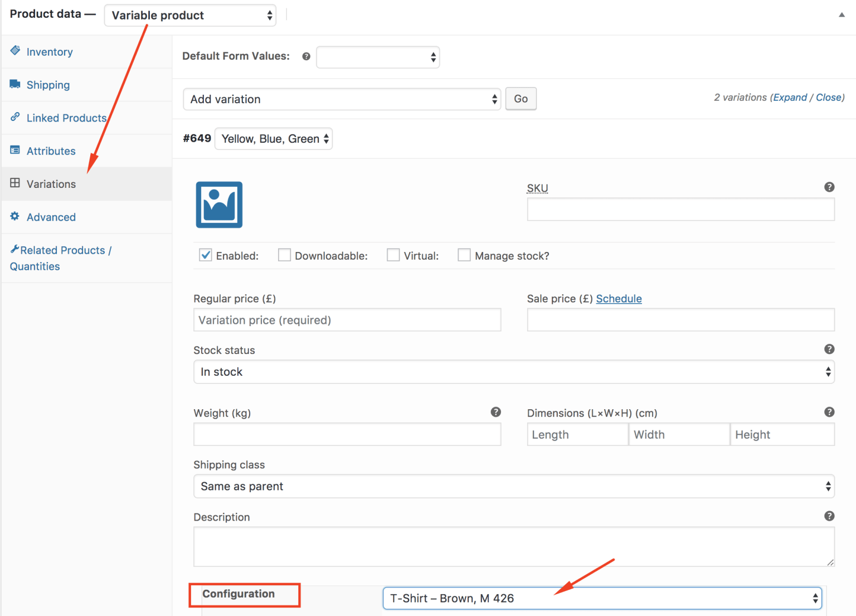
Task: Change the Stock status dropdown
Action: [x=513, y=371]
